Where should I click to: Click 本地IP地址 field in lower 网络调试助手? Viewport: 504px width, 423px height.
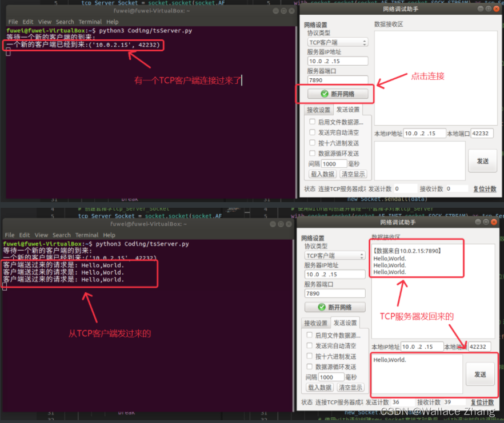[422, 347]
